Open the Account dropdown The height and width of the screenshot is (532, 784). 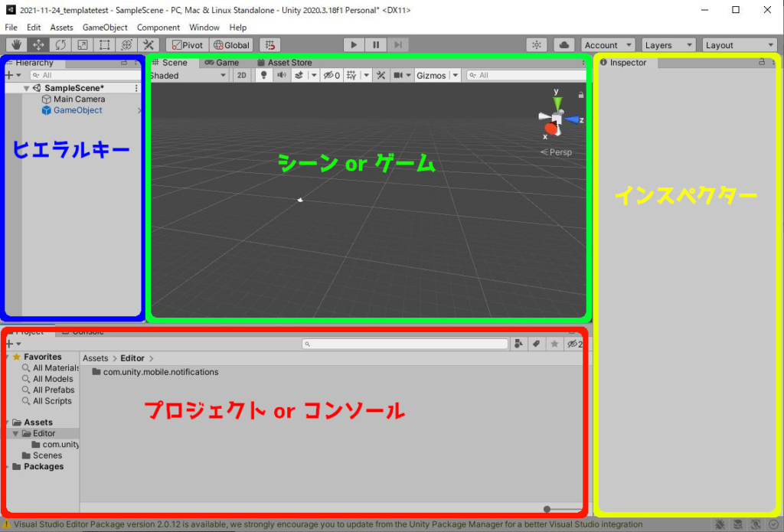coord(608,45)
